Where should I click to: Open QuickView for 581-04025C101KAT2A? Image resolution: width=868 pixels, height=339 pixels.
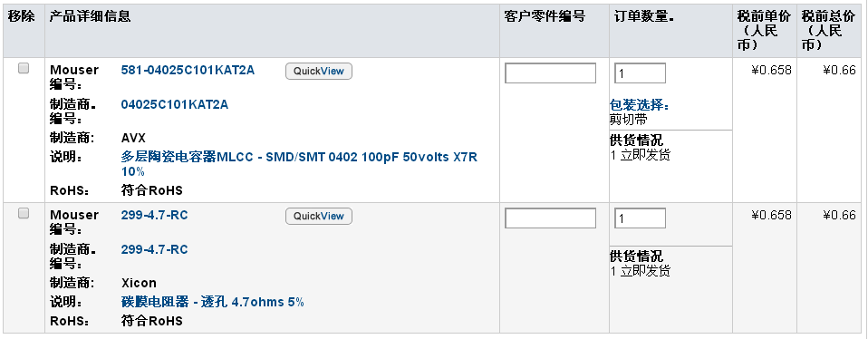(x=319, y=71)
